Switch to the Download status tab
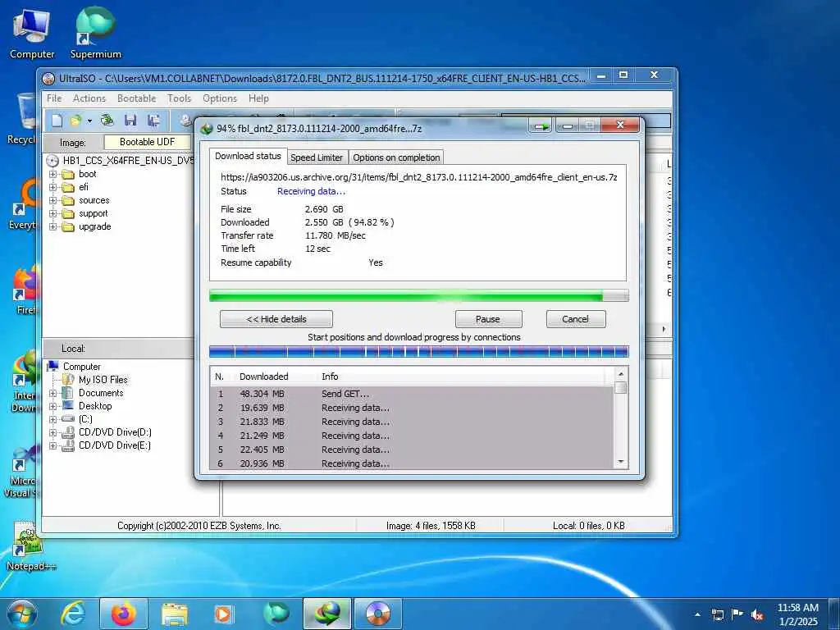The width and height of the screenshot is (840, 630). [x=248, y=156]
